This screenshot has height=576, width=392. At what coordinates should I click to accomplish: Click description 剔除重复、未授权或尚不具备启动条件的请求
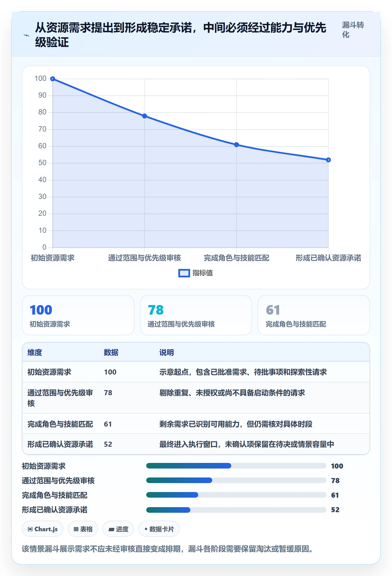pyautogui.click(x=232, y=393)
